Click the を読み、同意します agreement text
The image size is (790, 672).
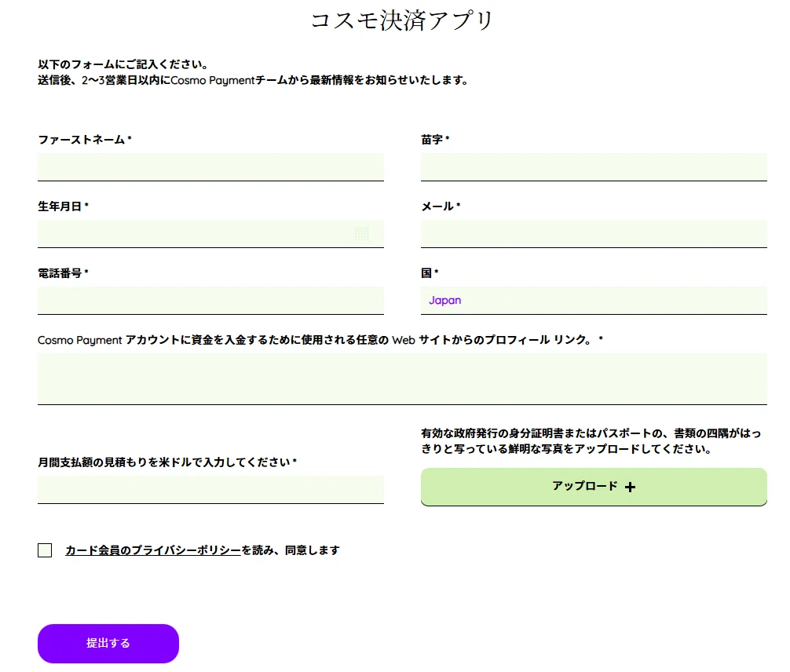pos(291,550)
